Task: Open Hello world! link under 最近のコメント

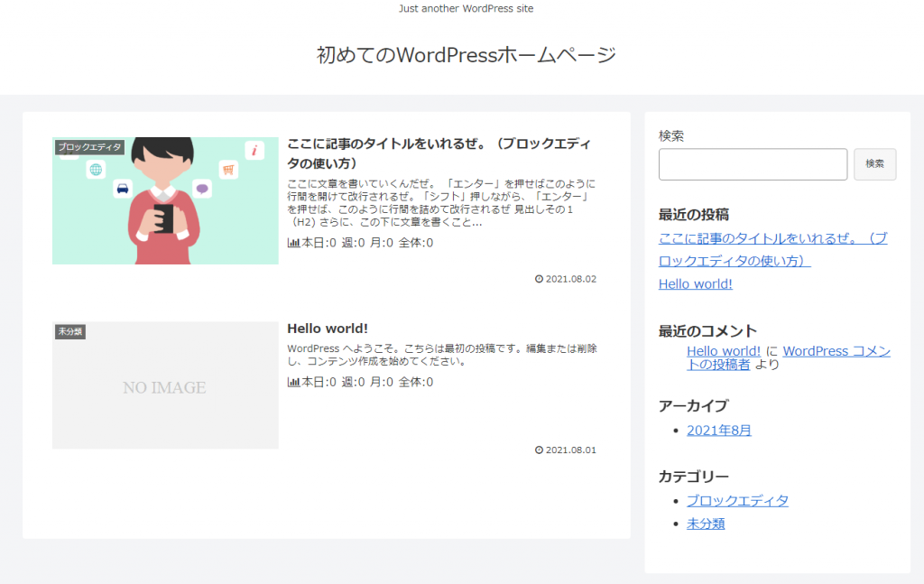Action: [723, 350]
